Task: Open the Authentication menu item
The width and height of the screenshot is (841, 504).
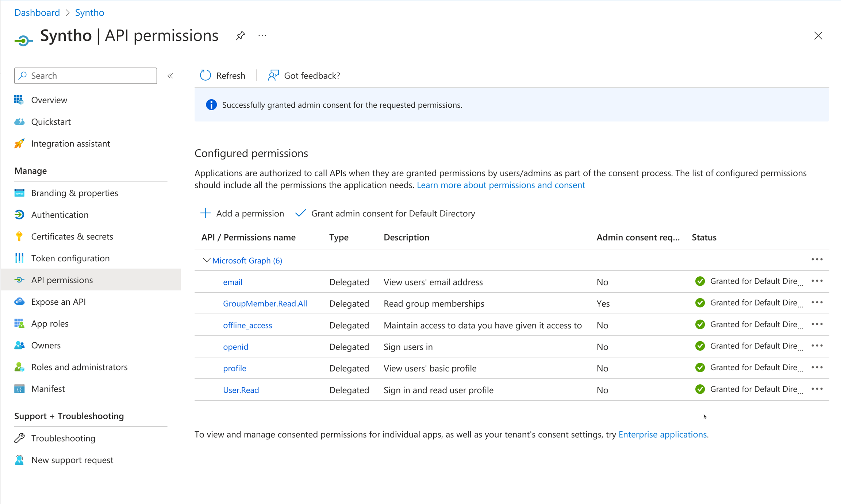Action: click(x=60, y=215)
